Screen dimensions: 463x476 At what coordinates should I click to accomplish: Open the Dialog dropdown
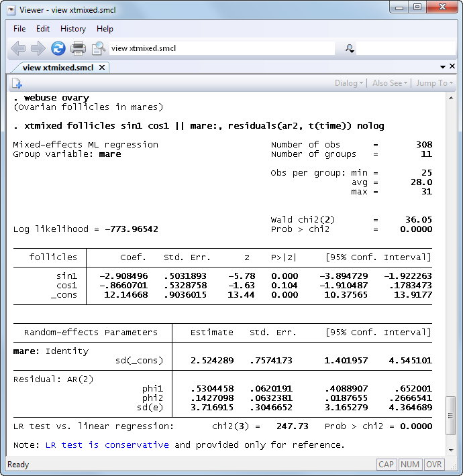coord(349,83)
